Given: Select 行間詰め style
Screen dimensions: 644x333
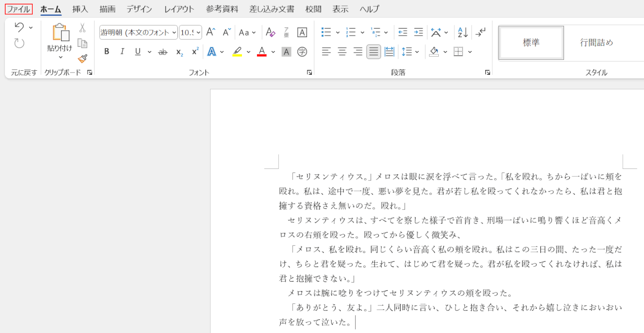Looking at the screenshot, I should (597, 43).
